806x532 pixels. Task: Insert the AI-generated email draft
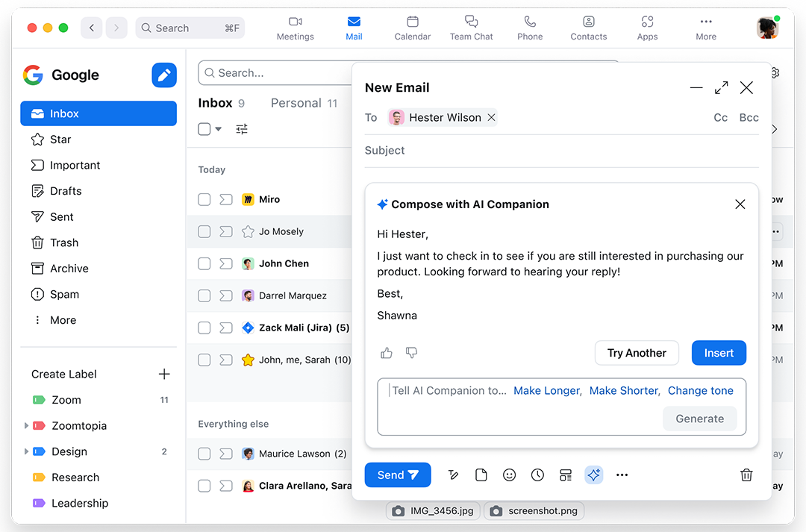click(x=719, y=353)
